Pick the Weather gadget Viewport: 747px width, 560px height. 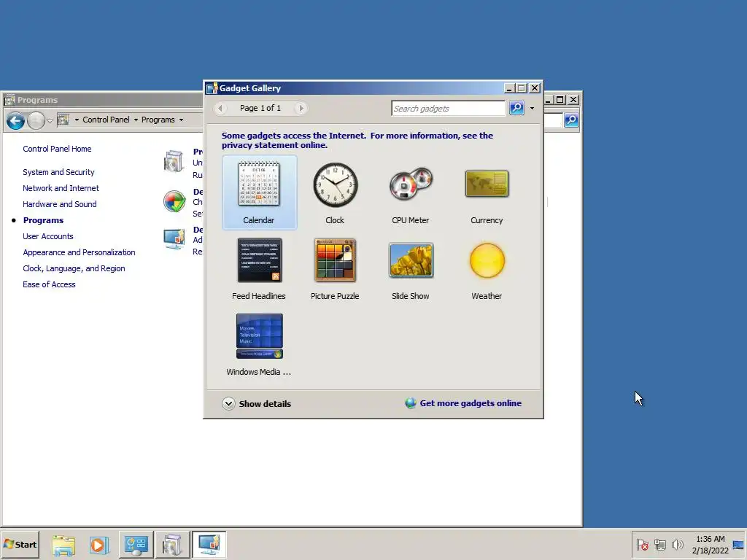[x=487, y=268]
